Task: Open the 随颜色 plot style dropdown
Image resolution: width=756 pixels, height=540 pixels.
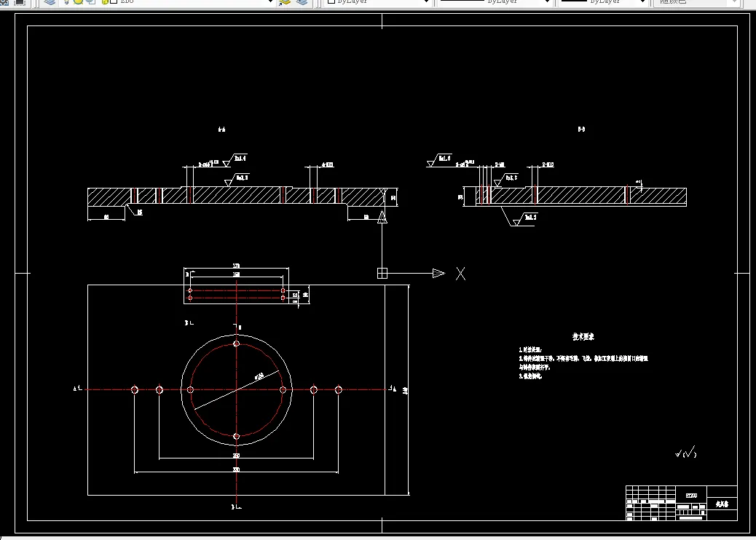Action: (x=735, y=2)
